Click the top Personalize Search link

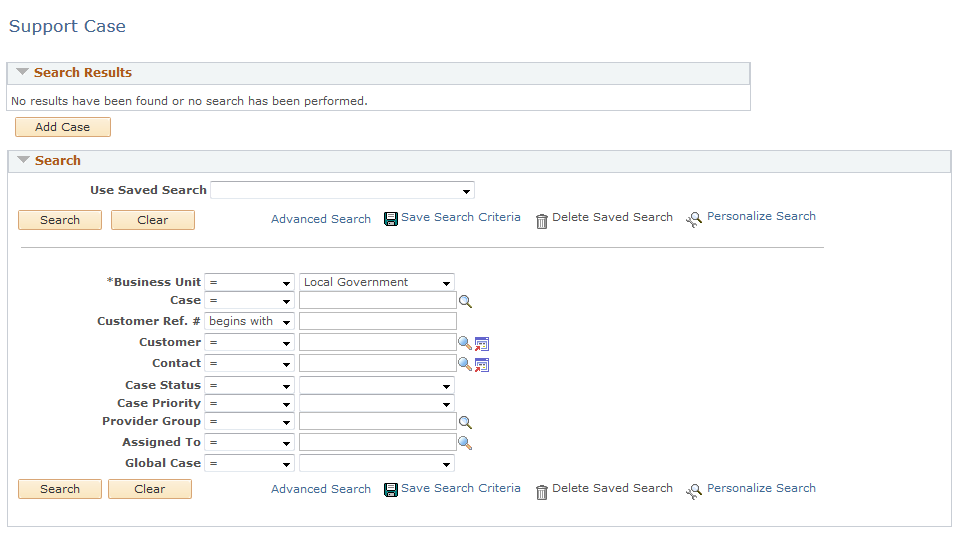click(761, 216)
